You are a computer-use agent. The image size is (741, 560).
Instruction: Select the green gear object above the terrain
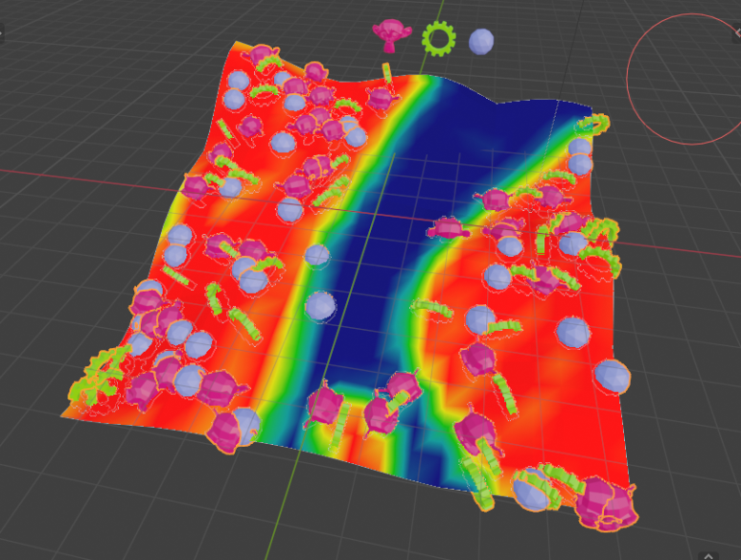(438, 38)
